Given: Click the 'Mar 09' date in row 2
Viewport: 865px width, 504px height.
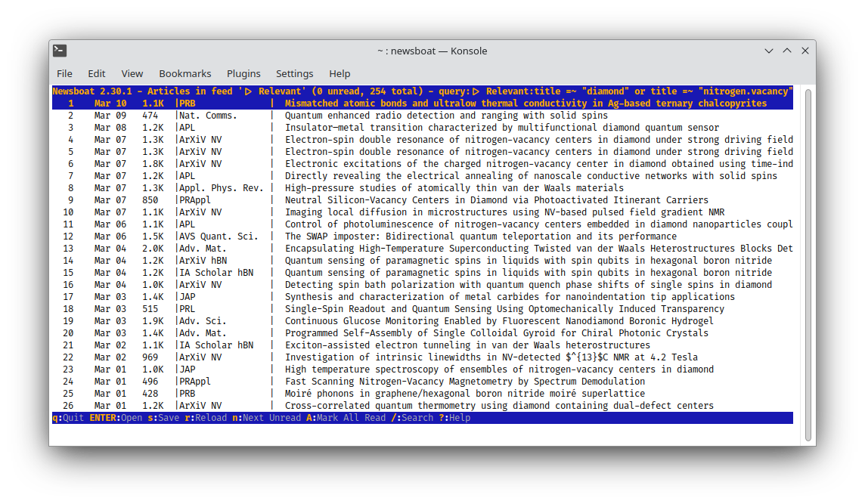Looking at the screenshot, I should point(110,116).
